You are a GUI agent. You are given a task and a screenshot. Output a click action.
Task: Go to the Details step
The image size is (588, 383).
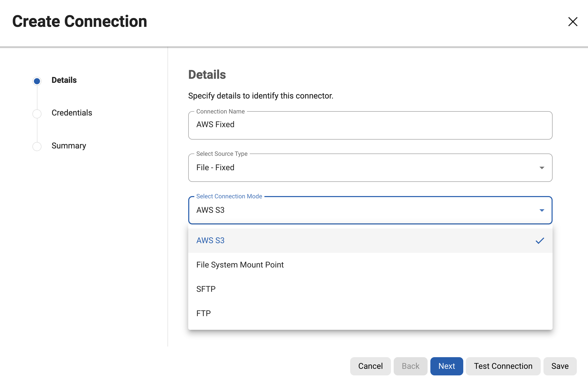(64, 80)
